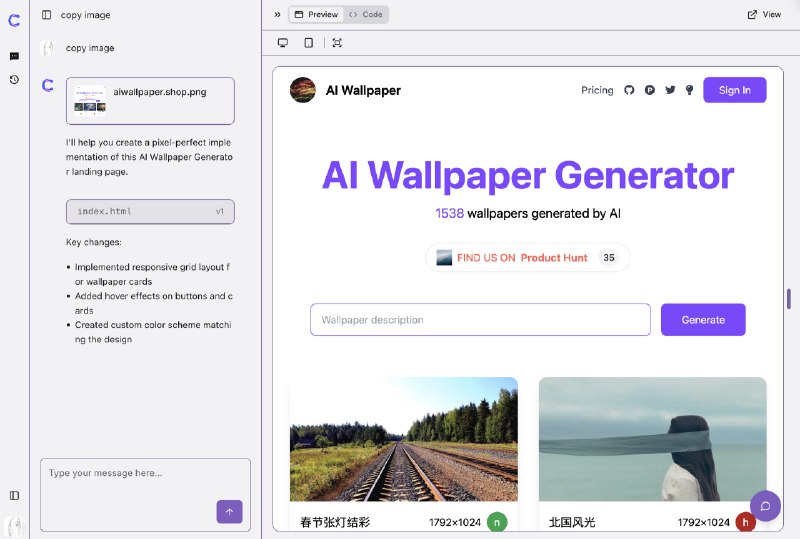Open the blindfolded woman wallpaper image
The width and height of the screenshot is (800, 539).
[653, 439]
